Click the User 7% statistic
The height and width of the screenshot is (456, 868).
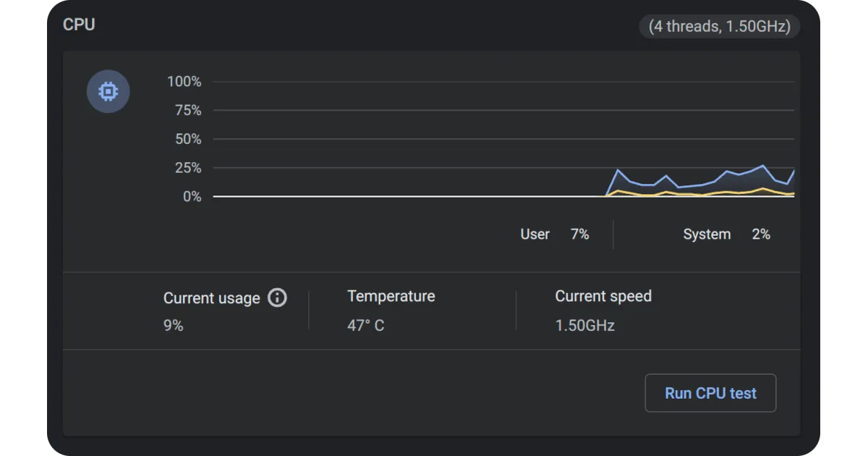click(554, 234)
